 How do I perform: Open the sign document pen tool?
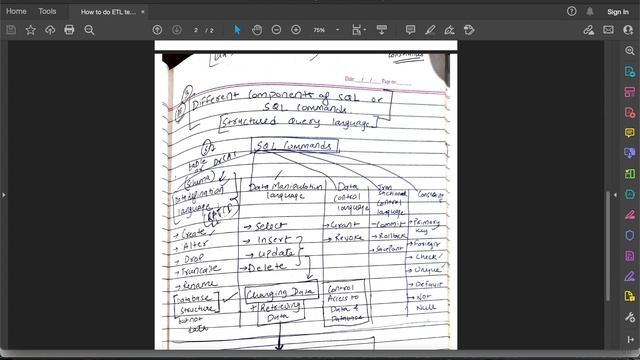click(x=449, y=30)
